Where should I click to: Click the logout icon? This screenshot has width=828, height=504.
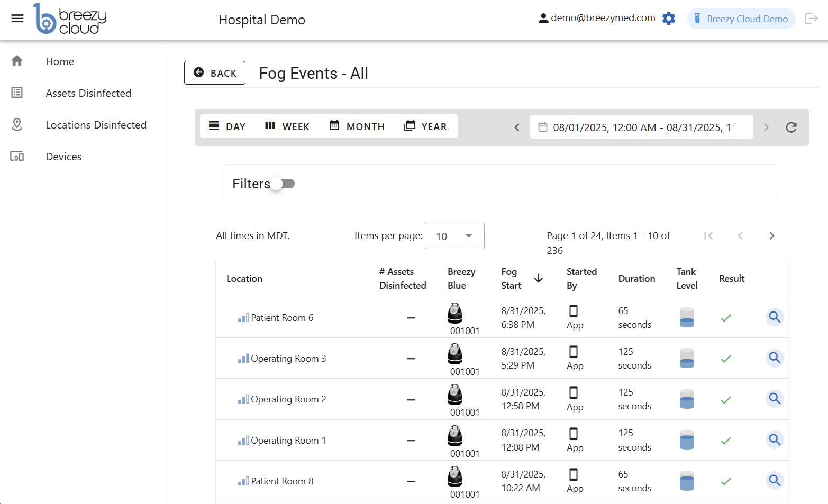point(811,19)
